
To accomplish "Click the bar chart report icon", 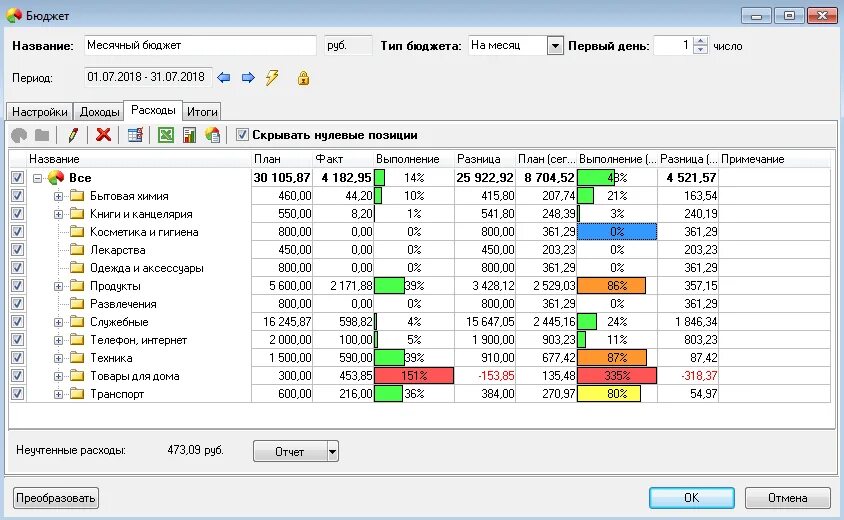I will pyautogui.click(x=189, y=135).
